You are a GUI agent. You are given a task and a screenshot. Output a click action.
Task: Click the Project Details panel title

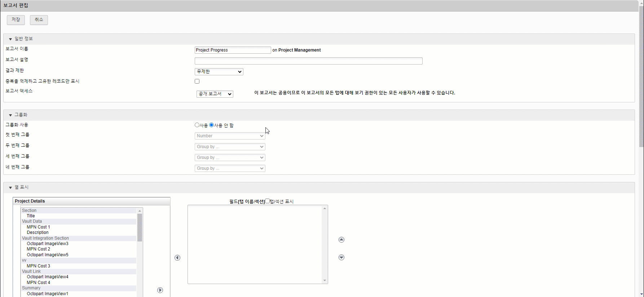coord(30,201)
